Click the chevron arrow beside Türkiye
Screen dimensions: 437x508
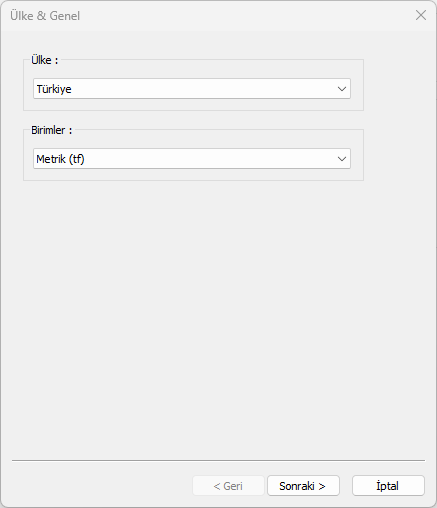click(x=342, y=89)
